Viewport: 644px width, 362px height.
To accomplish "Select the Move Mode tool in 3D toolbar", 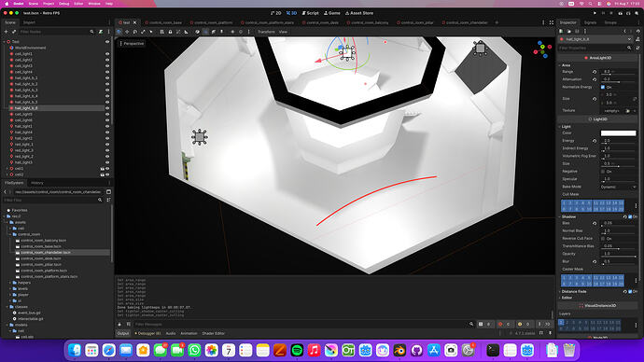I will (x=127, y=32).
